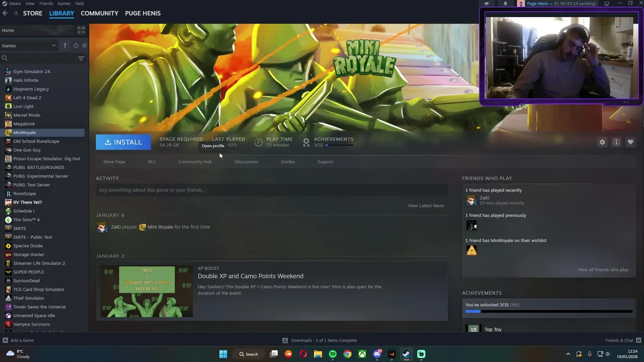Screen dimensions: 644x362
Task: Open Xbox app from the taskbar
Action: click(362, 354)
